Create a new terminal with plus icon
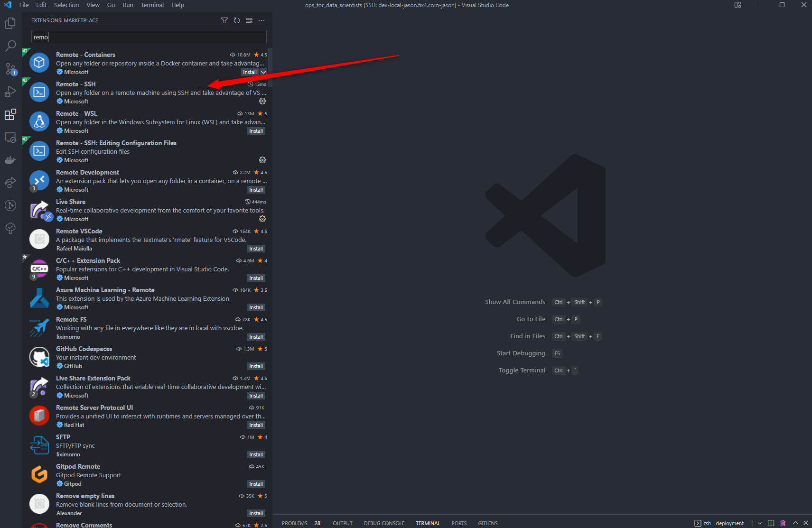The height and width of the screenshot is (528, 812). tap(752, 523)
